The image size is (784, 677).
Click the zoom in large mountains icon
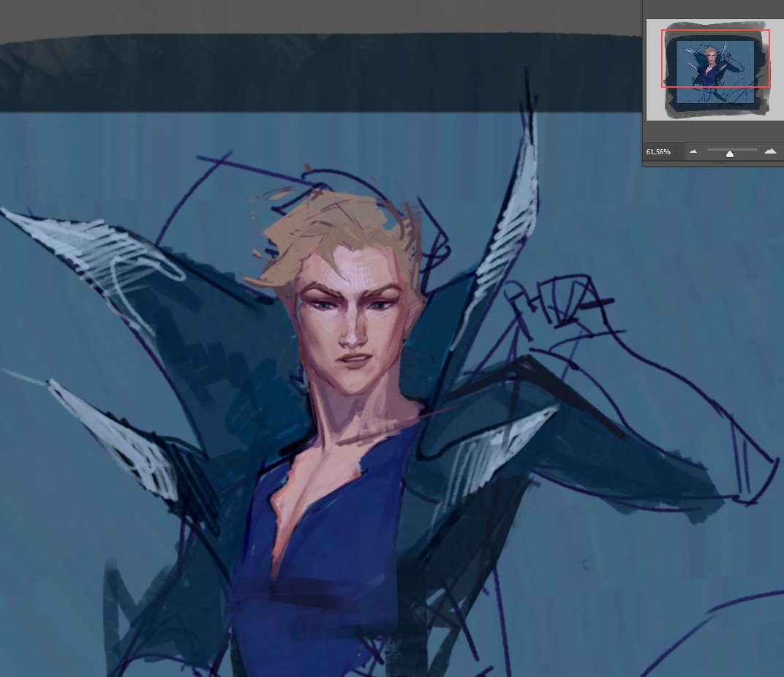pyautogui.click(x=771, y=151)
